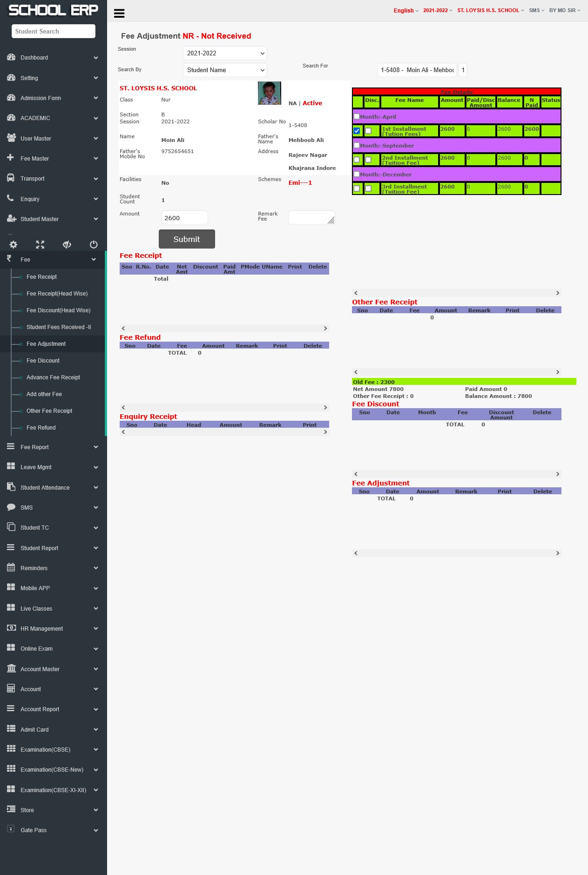
Task: Open Student Fees Received -II item
Action: pyautogui.click(x=59, y=327)
